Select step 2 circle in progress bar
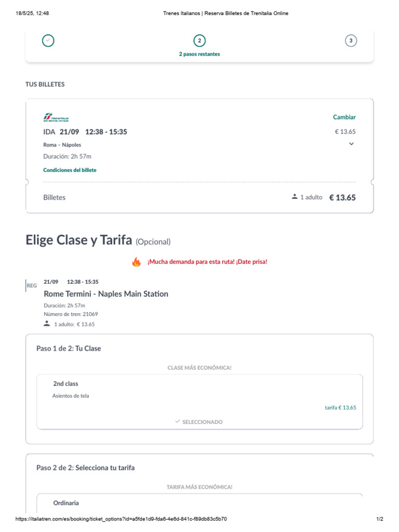 [x=199, y=41]
